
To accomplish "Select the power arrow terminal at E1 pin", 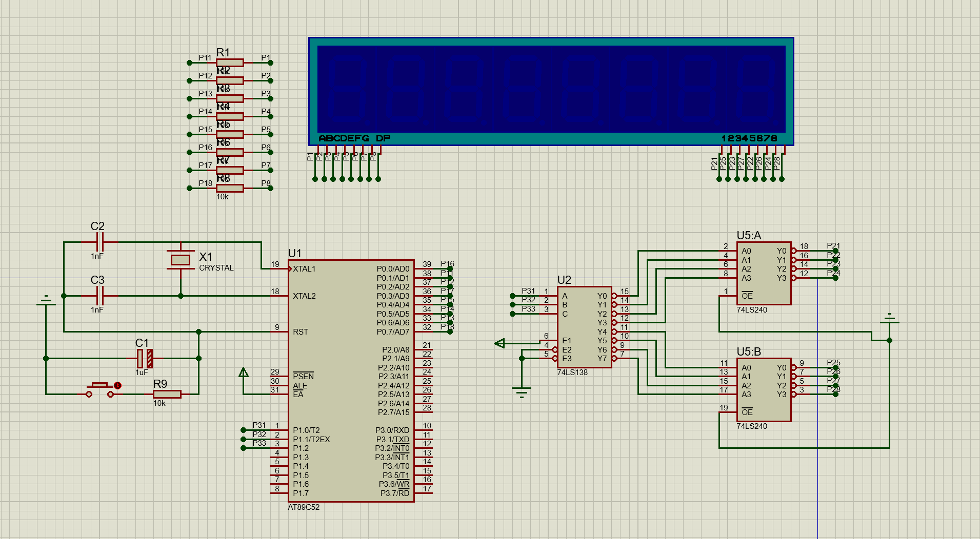I will click(x=499, y=343).
